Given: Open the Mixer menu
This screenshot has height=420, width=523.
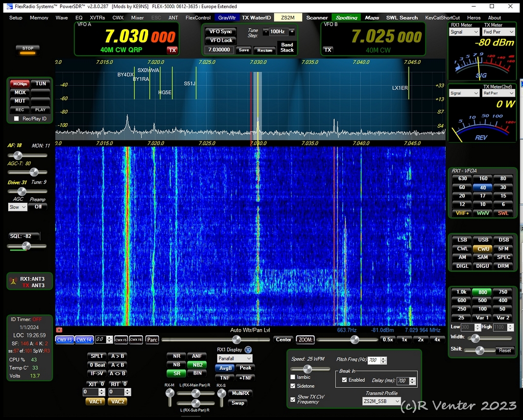Looking at the screenshot, I should coord(137,18).
